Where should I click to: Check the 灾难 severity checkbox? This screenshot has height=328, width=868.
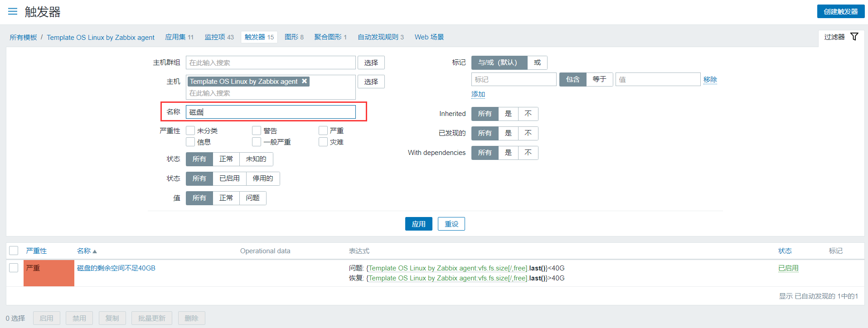tap(323, 142)
